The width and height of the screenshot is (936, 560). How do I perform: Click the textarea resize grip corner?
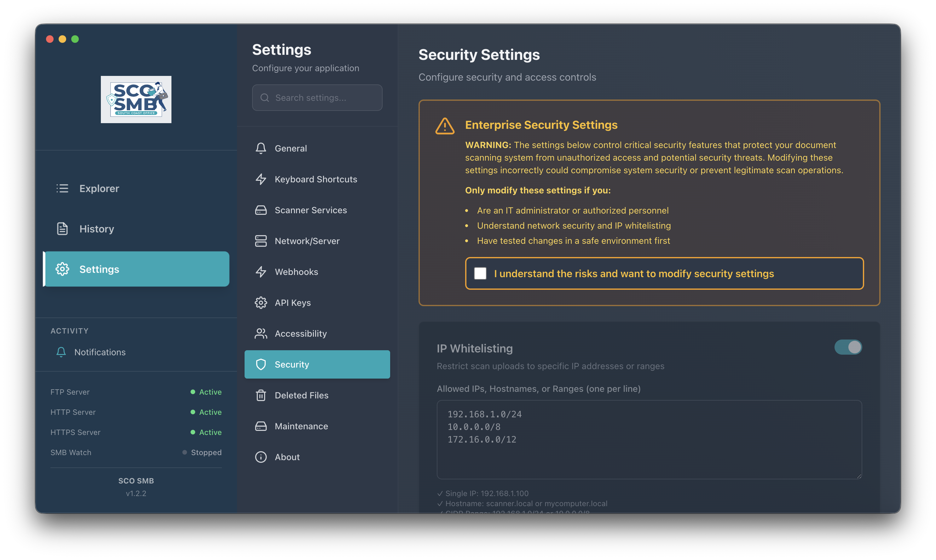[x=859, y=476]
